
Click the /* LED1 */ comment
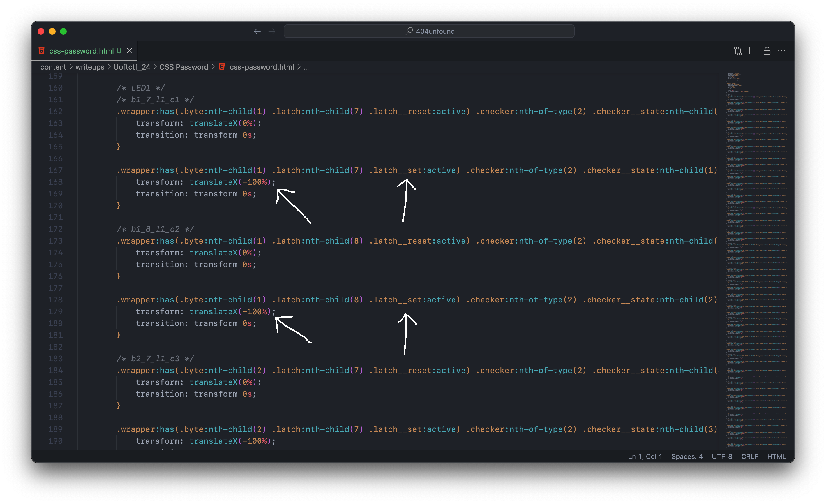(140, 88)
